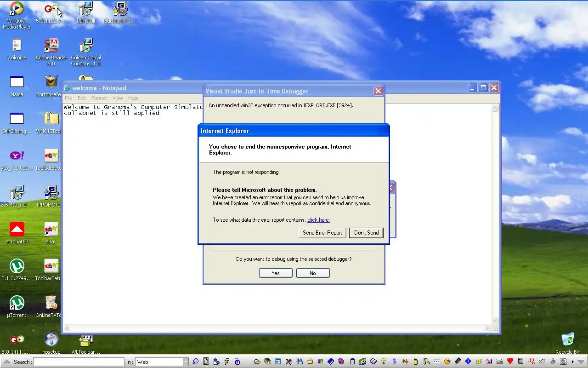Open the Recycle Bin
This screenshot has width=588, height=368.
click(x=568, y=343)
